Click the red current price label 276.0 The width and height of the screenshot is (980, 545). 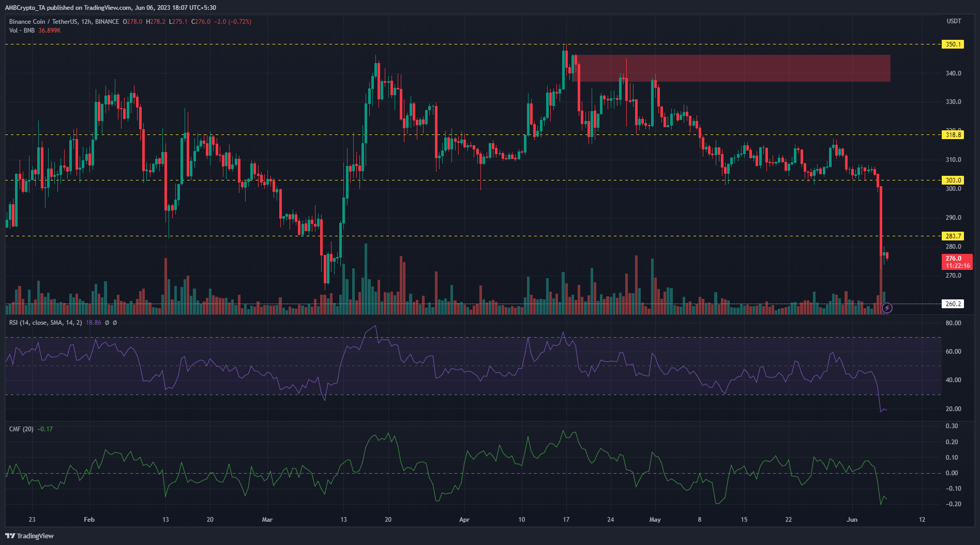point(957,262)
